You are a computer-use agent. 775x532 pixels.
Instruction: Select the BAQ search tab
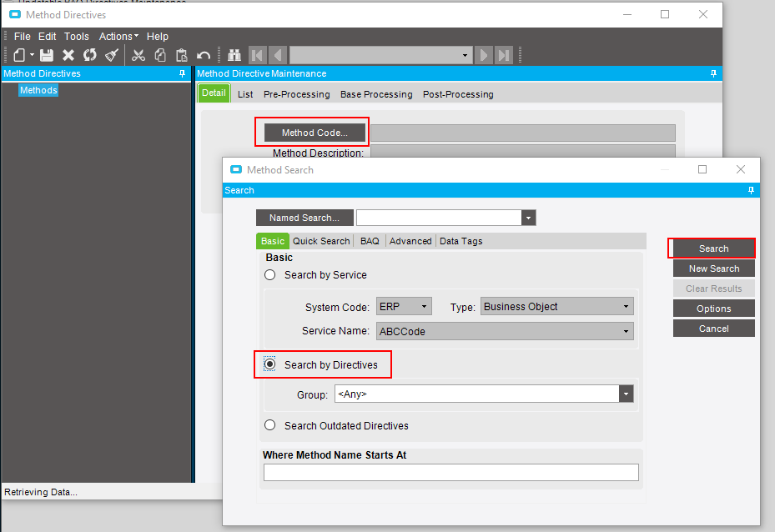(x=370, y=241)
